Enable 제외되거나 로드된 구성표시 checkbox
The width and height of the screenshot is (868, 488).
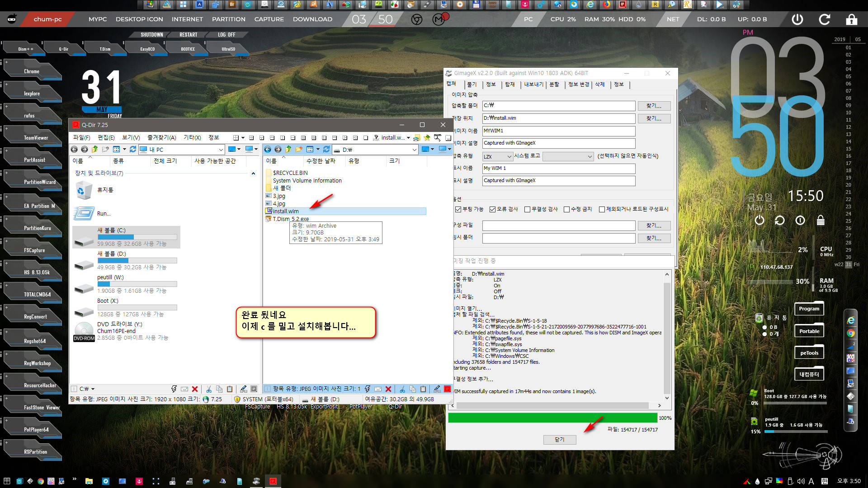tap(602, 209)
